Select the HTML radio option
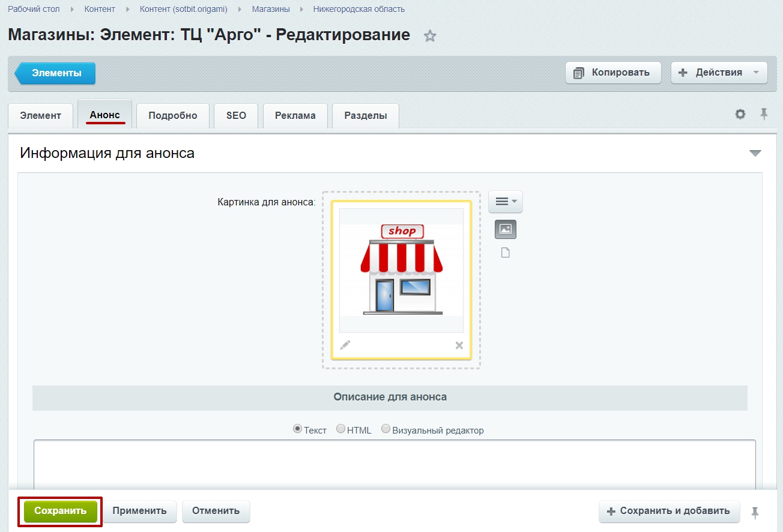This screenshot has width=783, height=532. pos(340,429)
